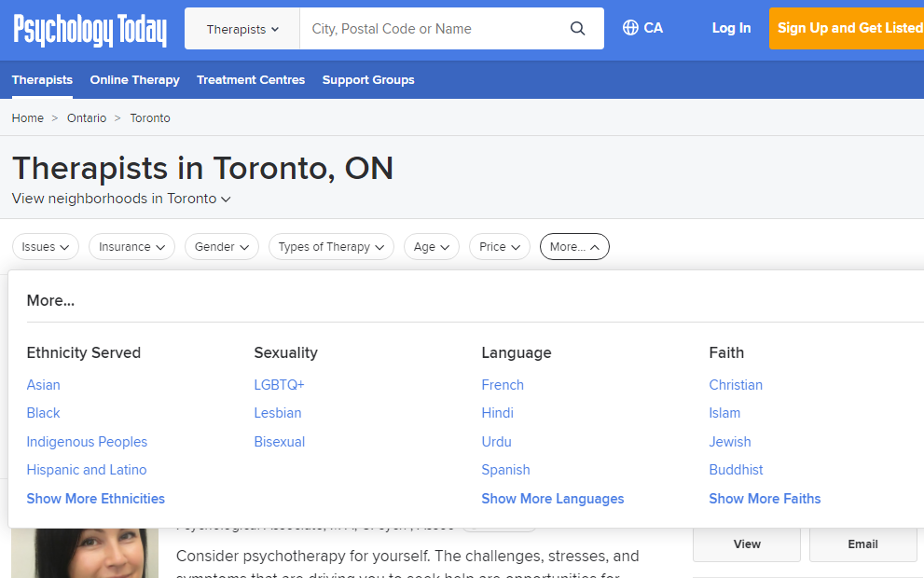Filter therapists by French language
The image size is (924, 578).
coord(503,385)
